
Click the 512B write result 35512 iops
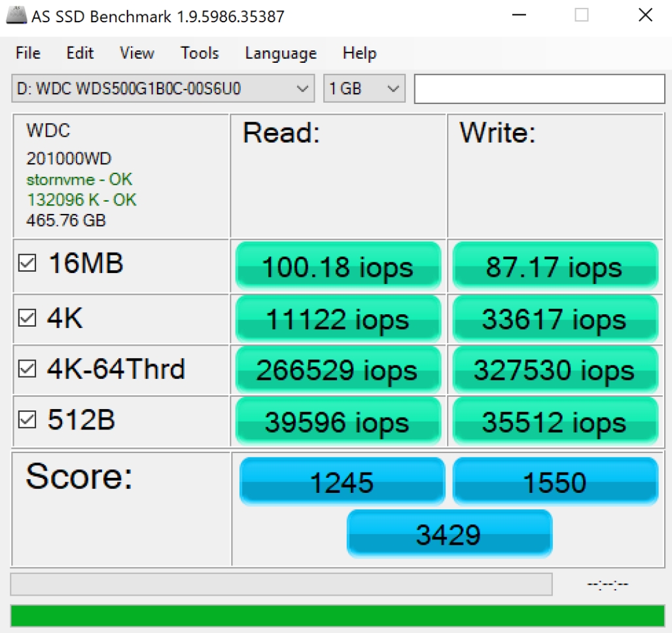coord(555,422)
